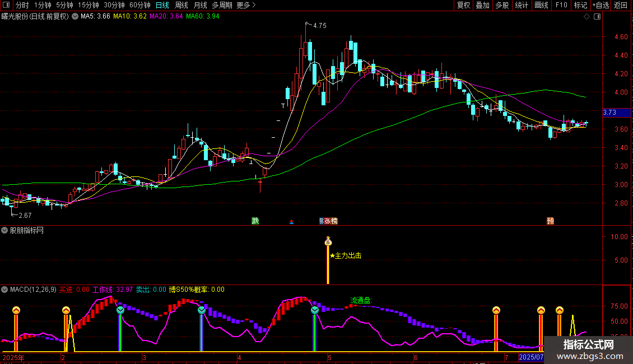Add the stock via +自选

(601, 5)
